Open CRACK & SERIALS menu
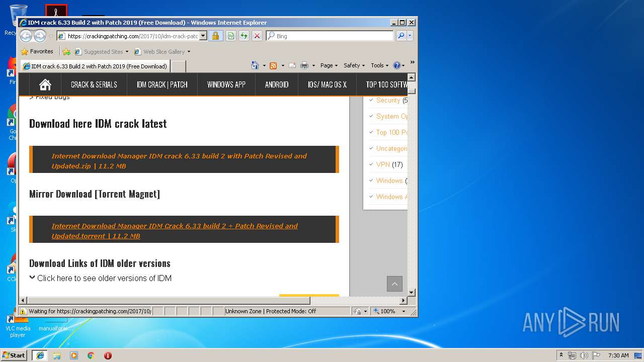This screenshot has width=644, height=362. coord(94,84)
